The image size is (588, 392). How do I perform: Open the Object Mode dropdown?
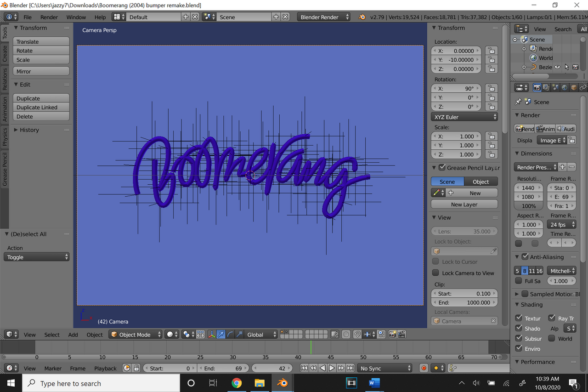(136, 335)
